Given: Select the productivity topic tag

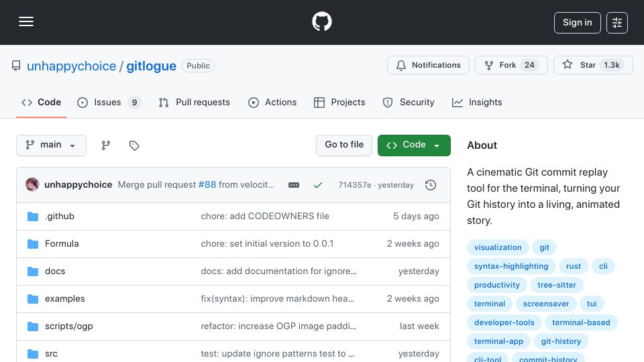Looking at the screenshot, I should point(496,286).
